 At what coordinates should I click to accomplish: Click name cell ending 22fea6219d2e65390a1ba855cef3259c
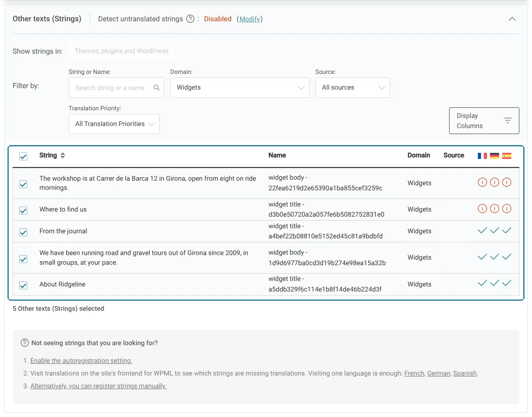tap(325, 183)
